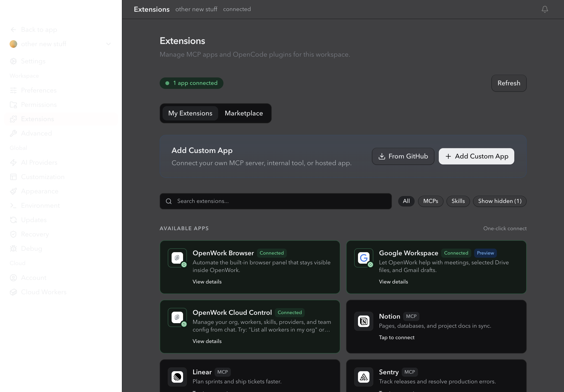This screenshot has height=392, width=564.
Task: Click the Account user icon
Action: [13, 278]
